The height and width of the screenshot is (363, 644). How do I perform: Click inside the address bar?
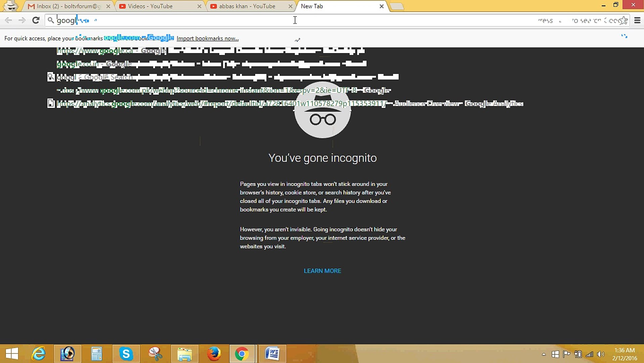[x=201, y=20]
